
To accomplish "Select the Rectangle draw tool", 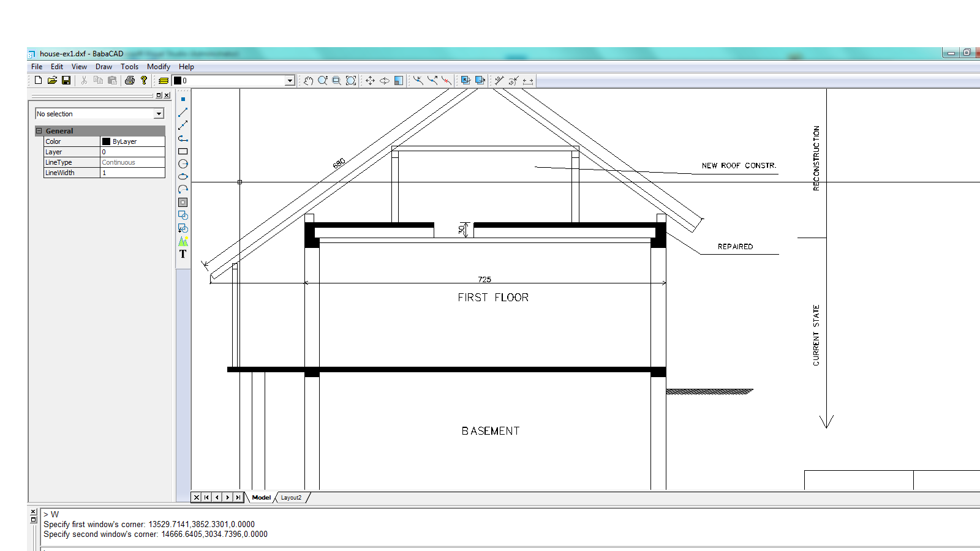I will coord(183,151).
